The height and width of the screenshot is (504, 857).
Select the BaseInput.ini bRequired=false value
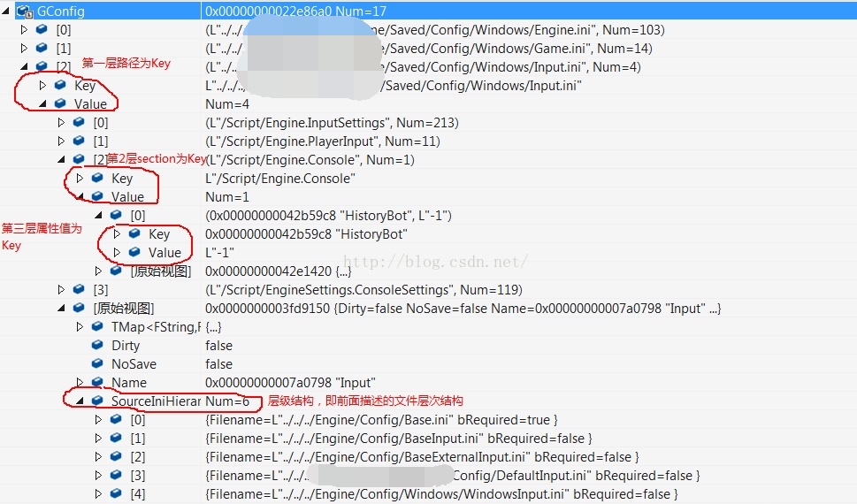(399, 439)
